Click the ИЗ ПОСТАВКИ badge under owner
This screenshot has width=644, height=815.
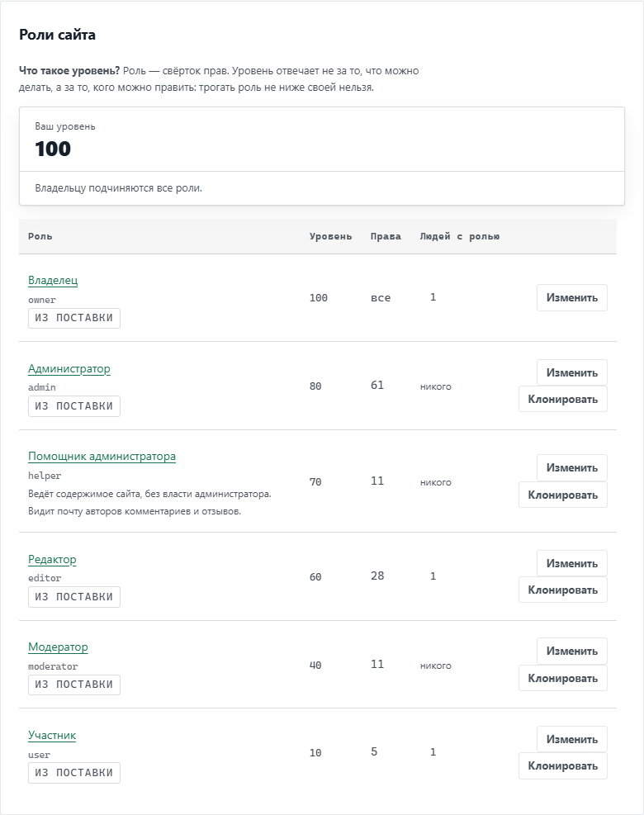(74, 318)
